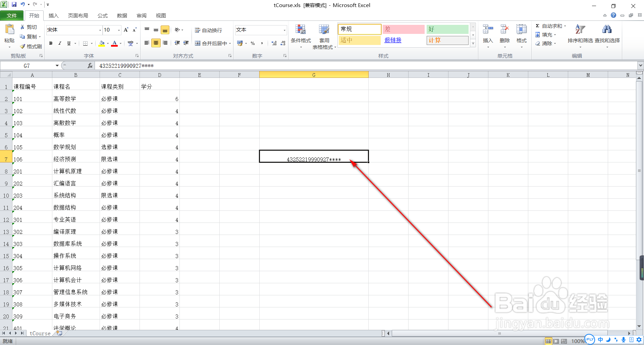Expand the fill color dropdown arrow
This screenshot has height=345, width=644.
[x=108, y=43]
